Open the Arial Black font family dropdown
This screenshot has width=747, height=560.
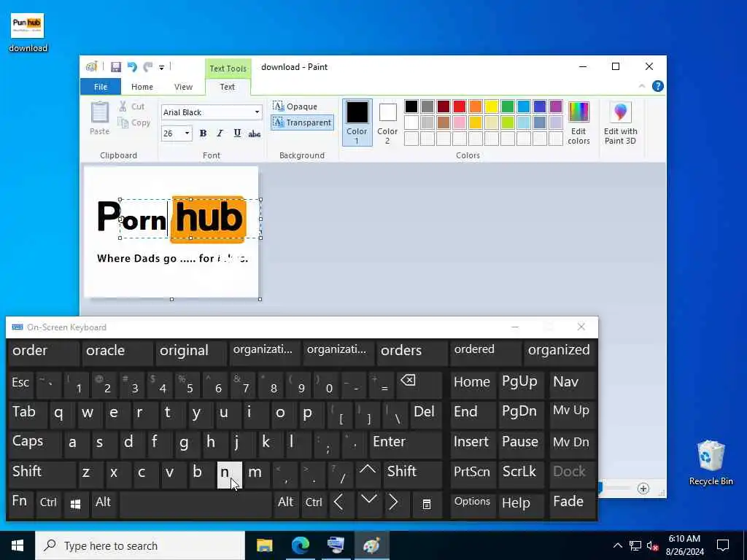click(x=257, y=112)
